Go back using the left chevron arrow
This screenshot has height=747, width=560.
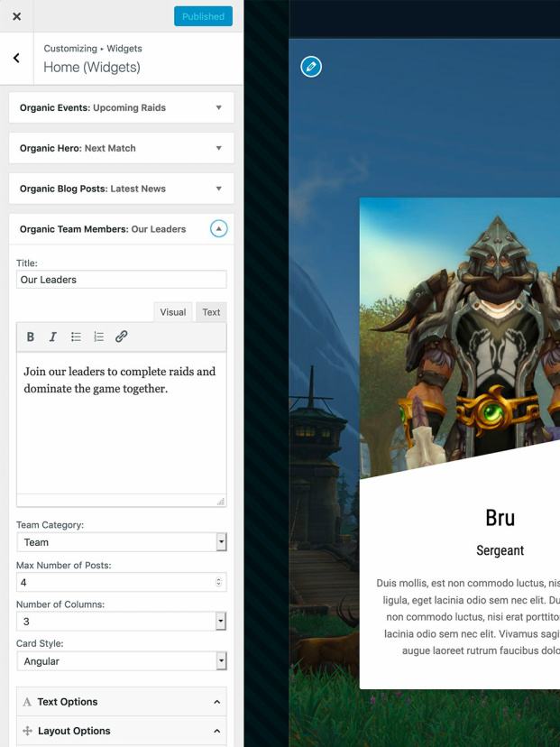(x=16, y=58)
